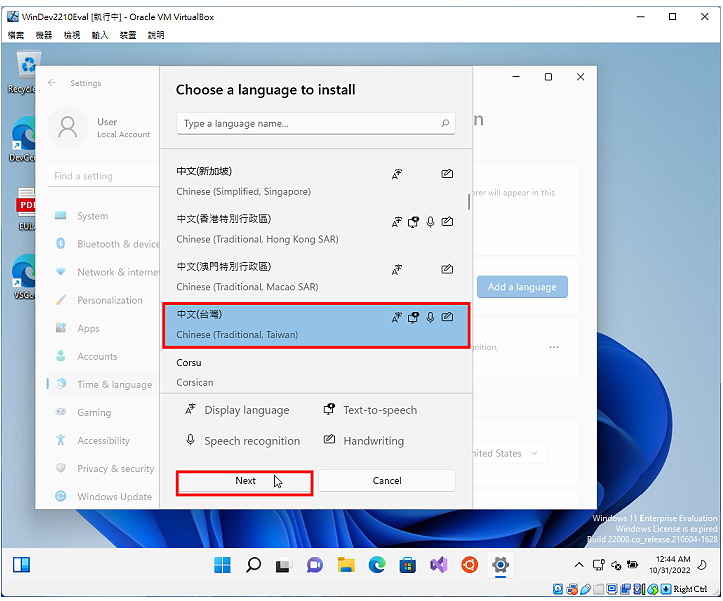Screen dimensions: 723x601
Task: Go back using Settings back arrow
Action: click(x=52, y=83)
